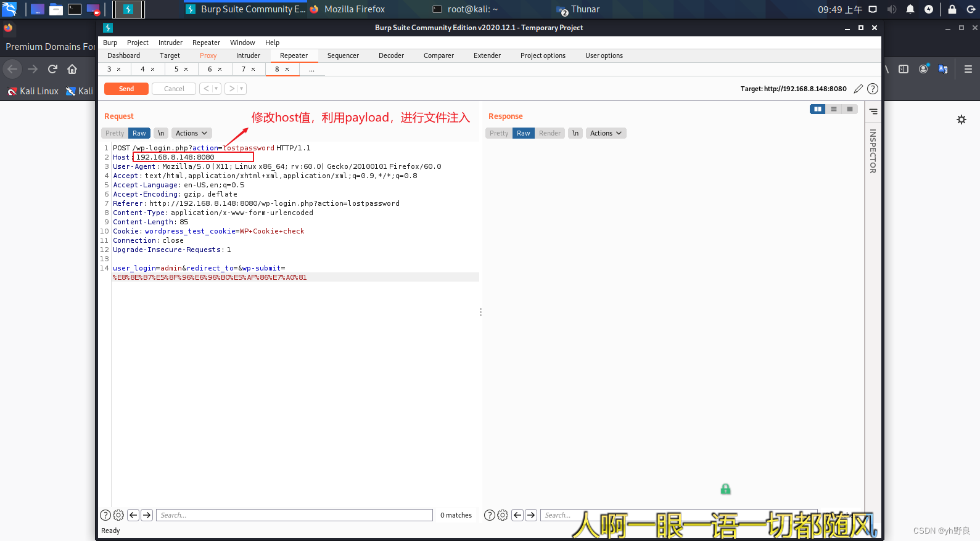The height and width of the screenshot is (541, 980).
Task: Open the gear settings icon in Firefox page
Action: tap(961, 120)
